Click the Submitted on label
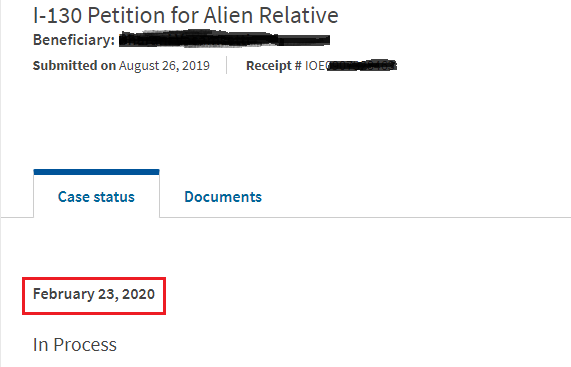This screenshot has height=367, width=571. pyautogui.click(x=74, y=66)
